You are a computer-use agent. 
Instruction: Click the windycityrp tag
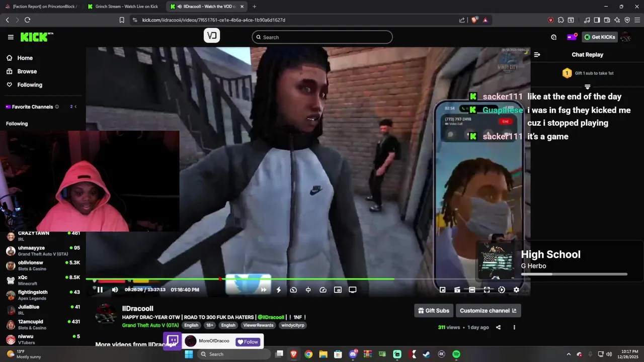[292, 325]
